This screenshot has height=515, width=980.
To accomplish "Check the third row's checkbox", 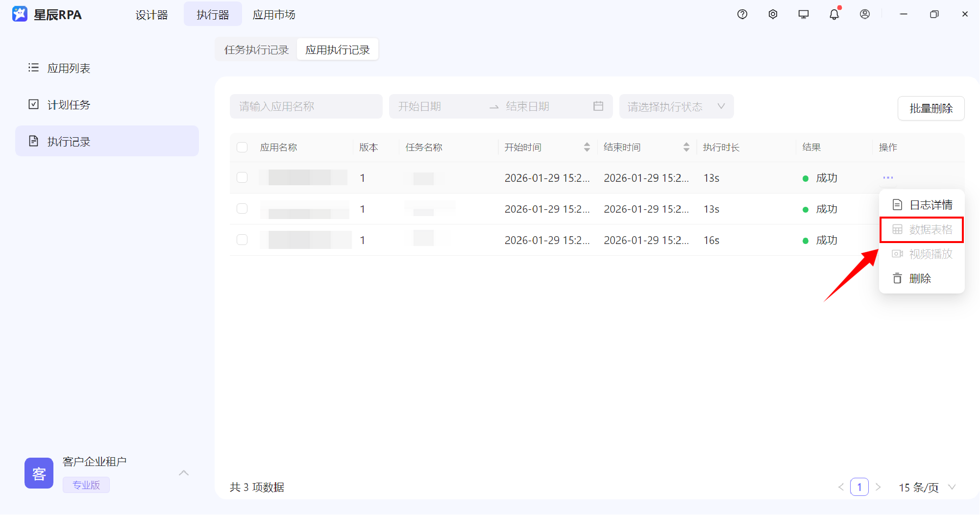I will pyautogui.click(x=242, y=240).
